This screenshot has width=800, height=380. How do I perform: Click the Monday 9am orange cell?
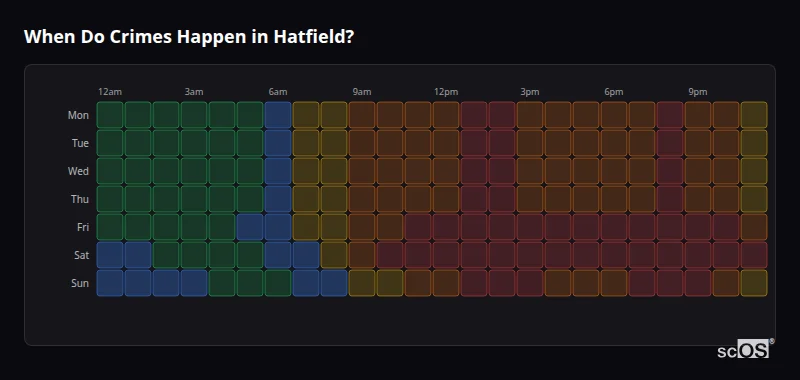[362, 115]
